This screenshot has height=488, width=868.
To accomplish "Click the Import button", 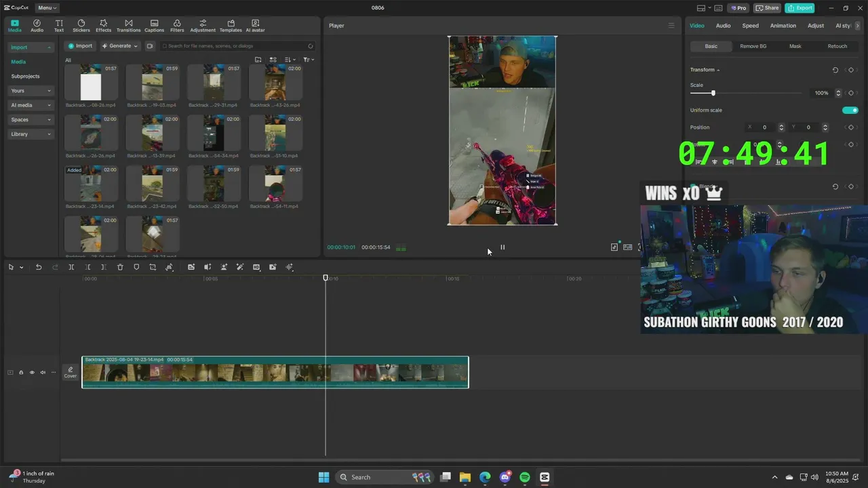I will (x=80, y=46).
